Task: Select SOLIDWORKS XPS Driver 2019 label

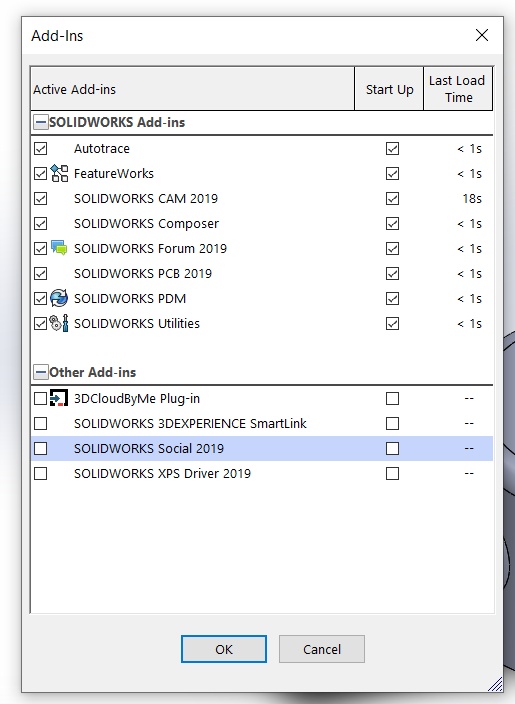Action: coord(163,474)
